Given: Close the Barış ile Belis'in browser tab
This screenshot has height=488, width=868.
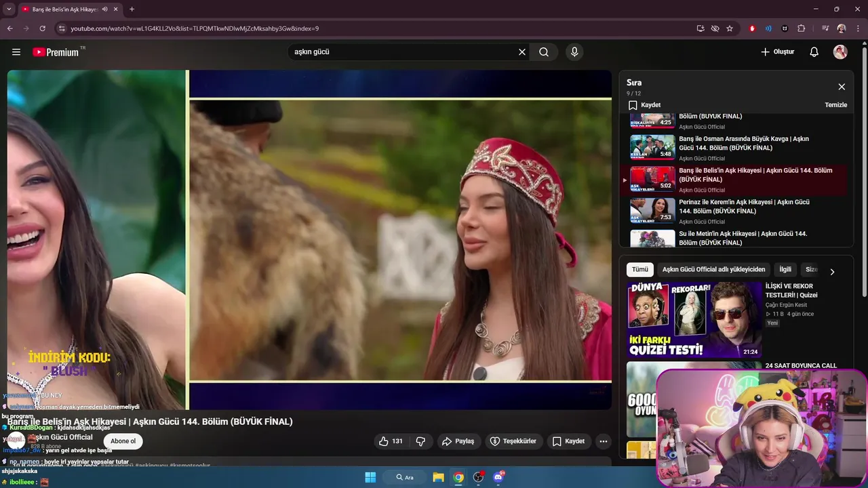Looking at the screenshot, I should [x=115, y=9].
